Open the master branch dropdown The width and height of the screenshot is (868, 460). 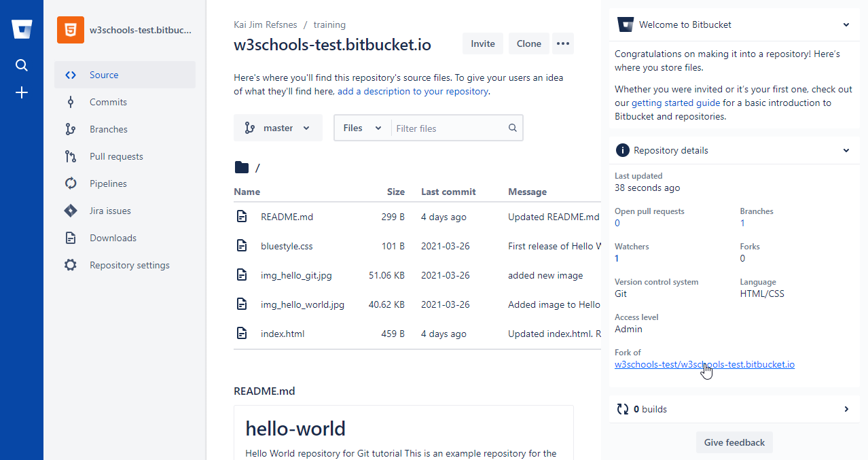[x=278, y=128]
